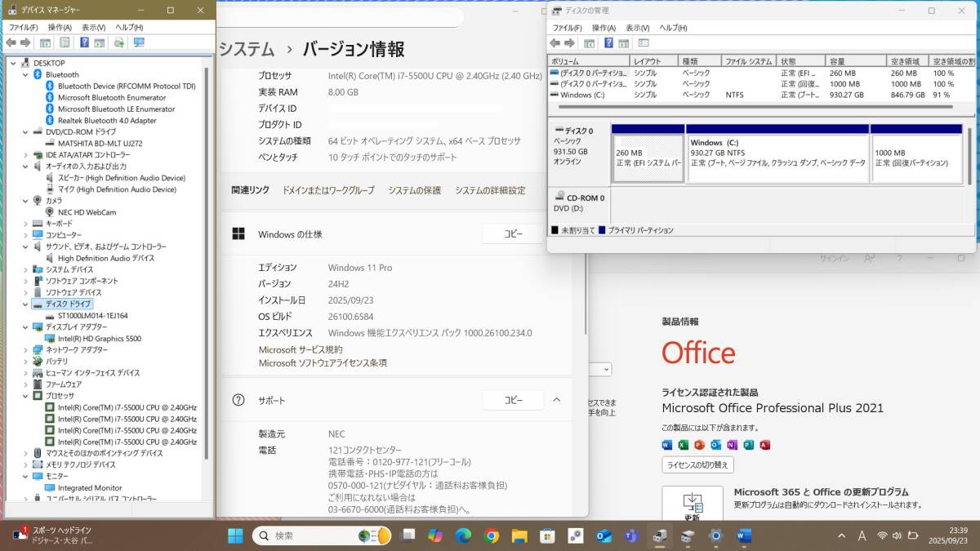Click システム in the breadcrumb
980x551 pixels.
click(247, 49)
